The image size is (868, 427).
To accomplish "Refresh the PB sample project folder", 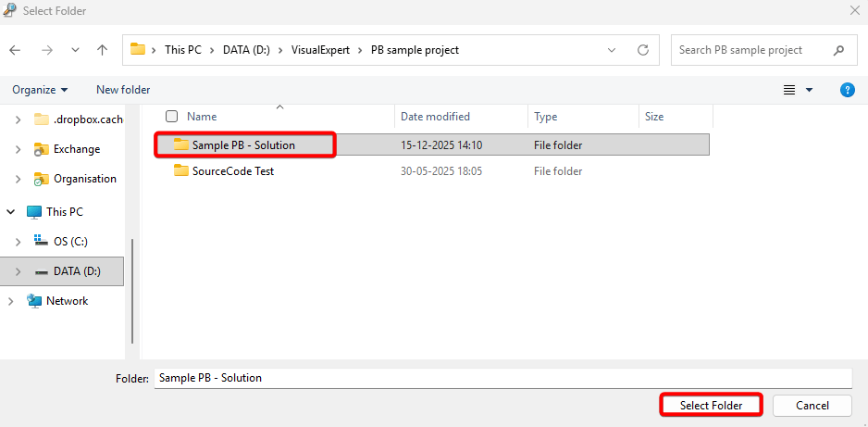I will pos(643,50).
